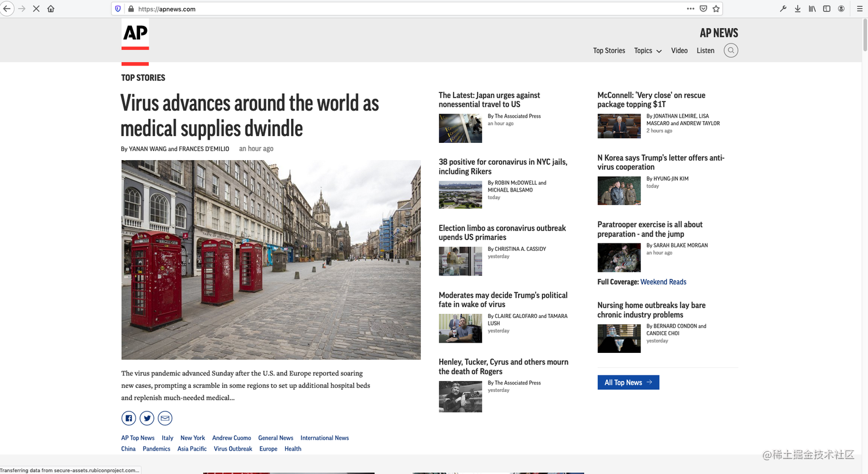Click the tracking protection shield icon
868x474 pixels.
pos(118,9)
